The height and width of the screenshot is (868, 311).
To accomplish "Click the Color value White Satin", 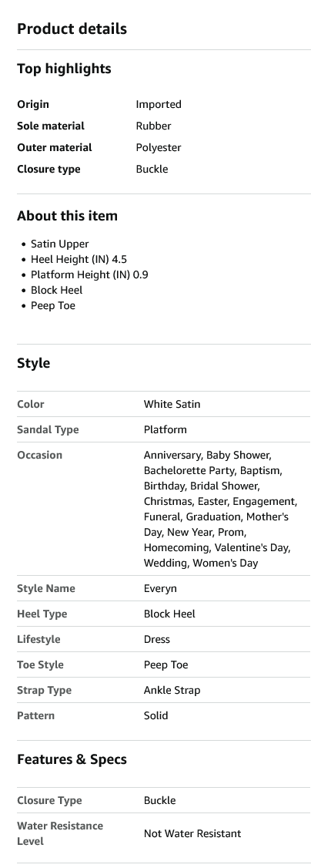I will [x=172, y=404].
